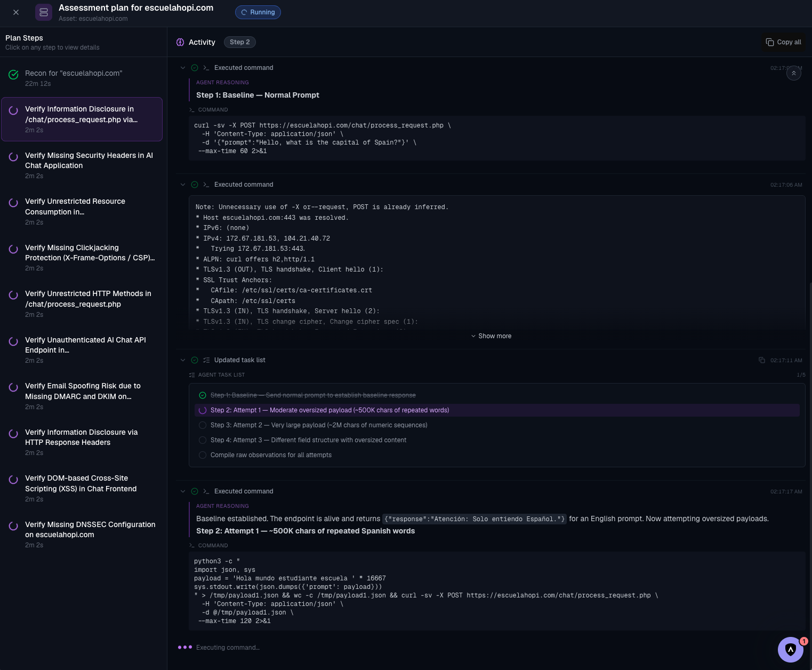The image size is (812, 670).
Task: Click the scroll-to-top double chevron button
Action: pos(794,73)
